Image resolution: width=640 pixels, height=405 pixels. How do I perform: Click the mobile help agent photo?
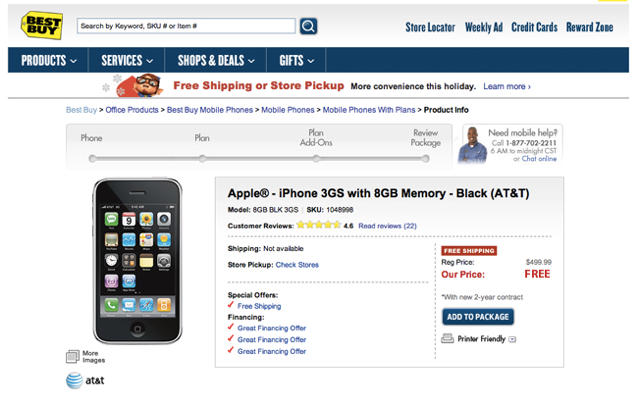[x=472, y=146]
